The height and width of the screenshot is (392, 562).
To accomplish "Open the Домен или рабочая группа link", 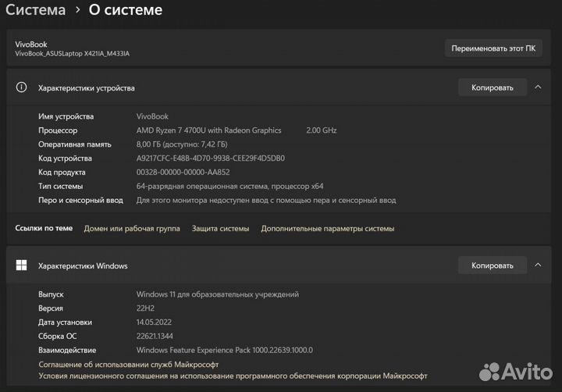I will [132, 229].
